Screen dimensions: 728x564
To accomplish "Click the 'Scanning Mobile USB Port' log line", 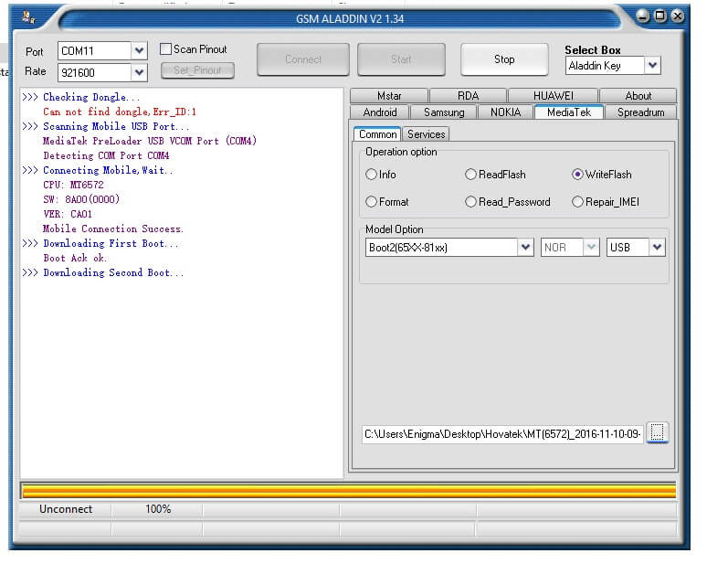I will [x=105, y=126].
